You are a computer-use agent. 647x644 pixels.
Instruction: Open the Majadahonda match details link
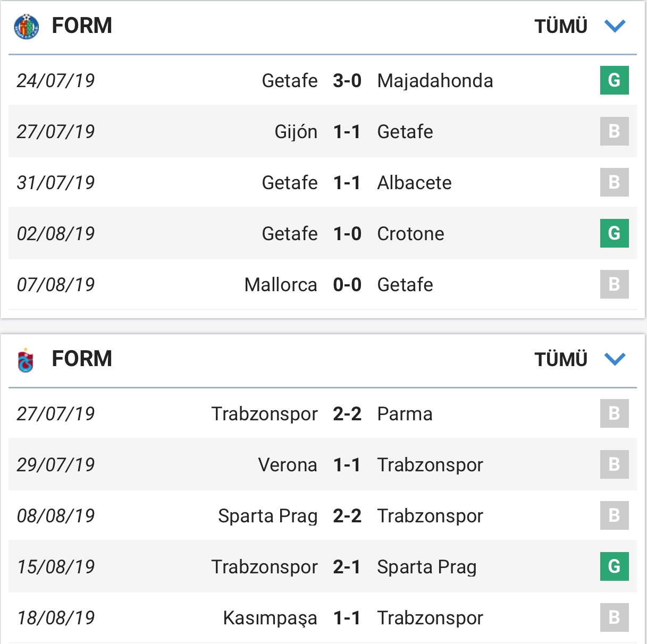point(435,81)
